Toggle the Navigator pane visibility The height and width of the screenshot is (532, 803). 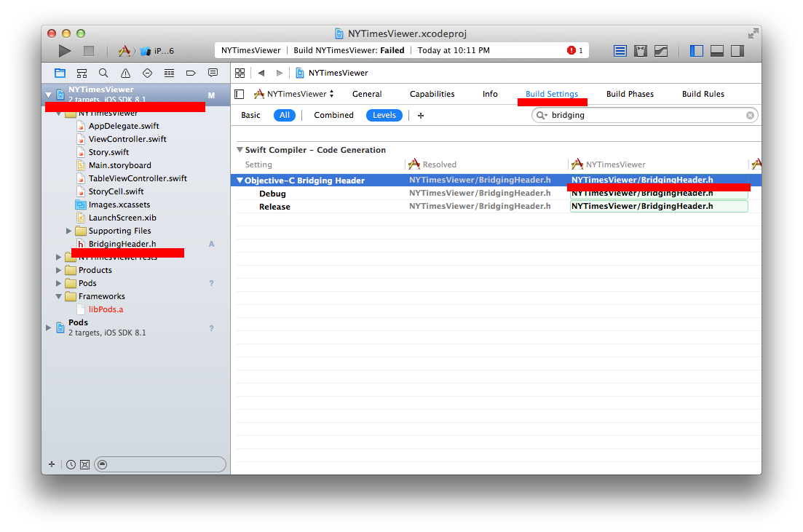click(x=697, y=51)
